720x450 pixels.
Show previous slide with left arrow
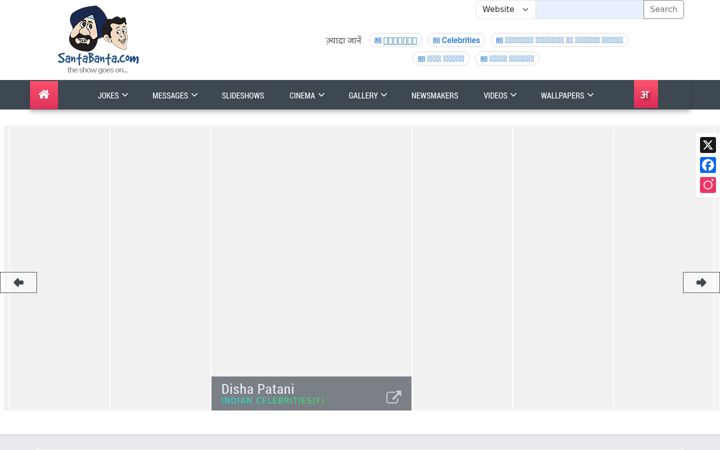tap(18, 282)
